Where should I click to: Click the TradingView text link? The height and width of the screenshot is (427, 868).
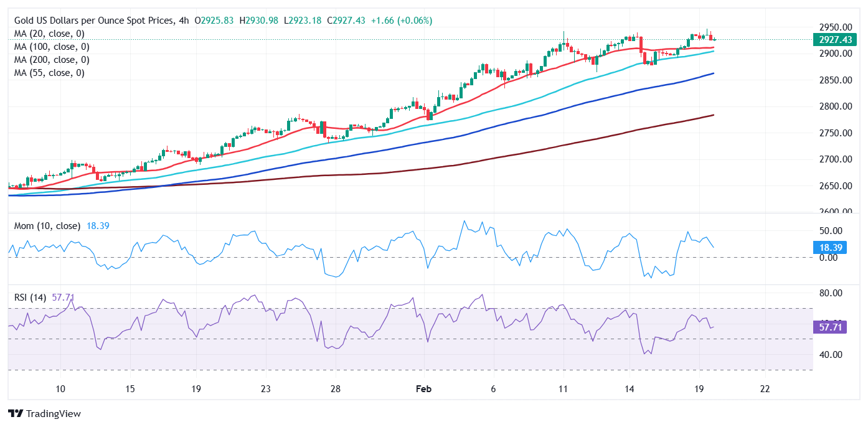click(x=52, y=413)
